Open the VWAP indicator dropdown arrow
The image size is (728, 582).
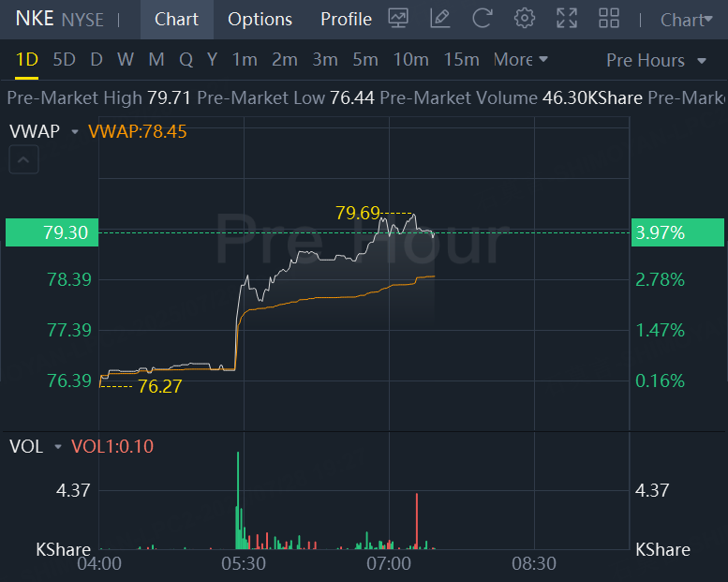click(75, 132)
